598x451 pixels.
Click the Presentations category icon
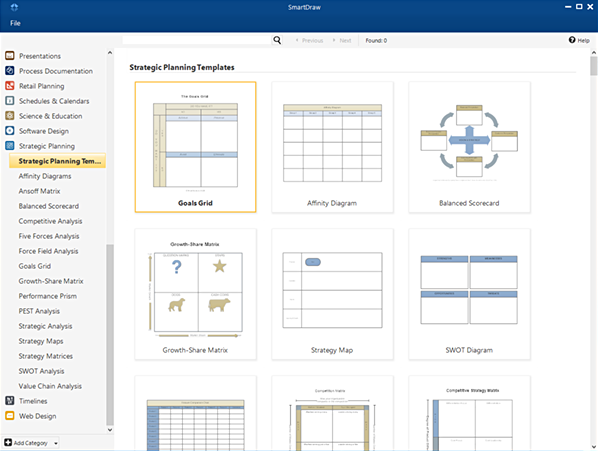click(10, 56)
